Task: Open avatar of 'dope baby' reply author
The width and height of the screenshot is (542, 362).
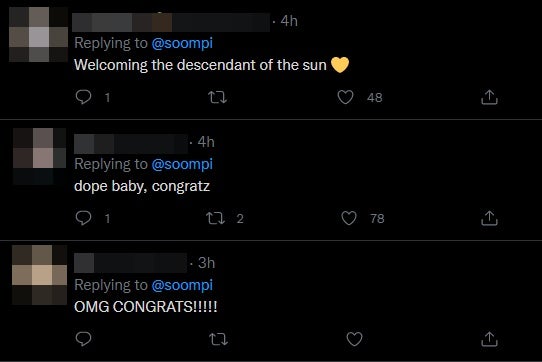Action: click(x=39, y=156)
